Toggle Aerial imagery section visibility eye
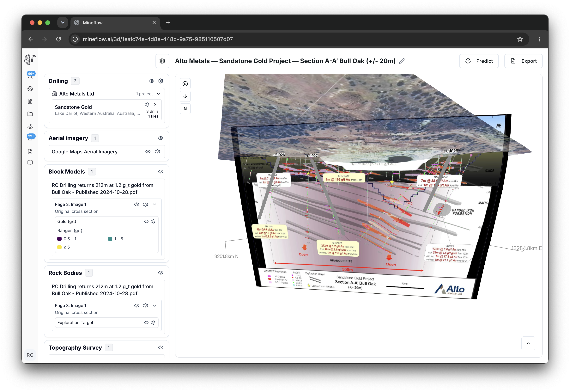Image resolution: width=570 pixels, height=392 pixels. 161,138
